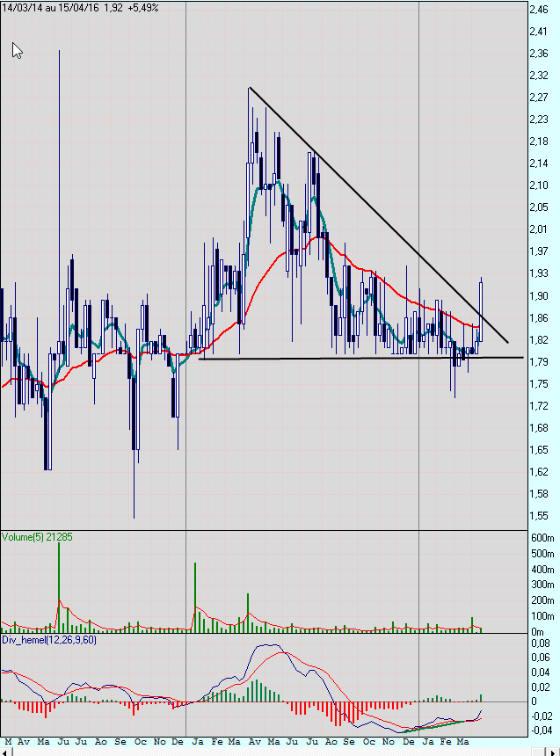Click the '0m' volume axis label
This screenshot has width=560, height=756.
pos(537,631)
